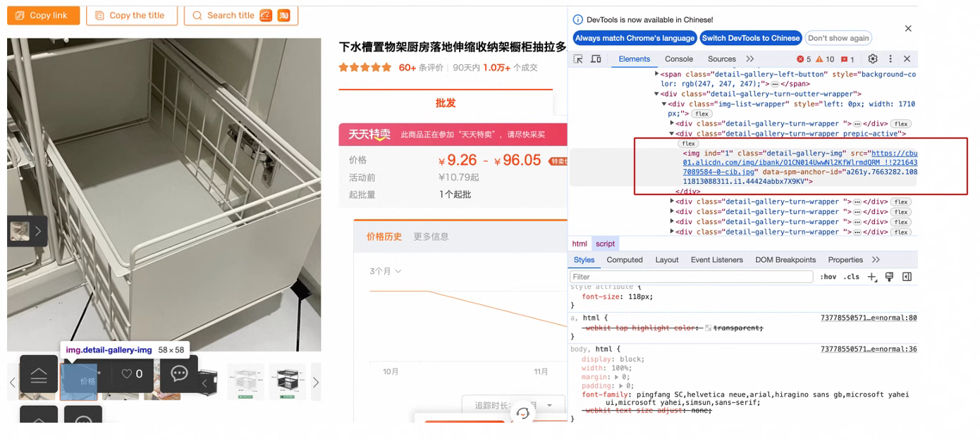Open the 3个月 time range dropdown

[386, 271]
